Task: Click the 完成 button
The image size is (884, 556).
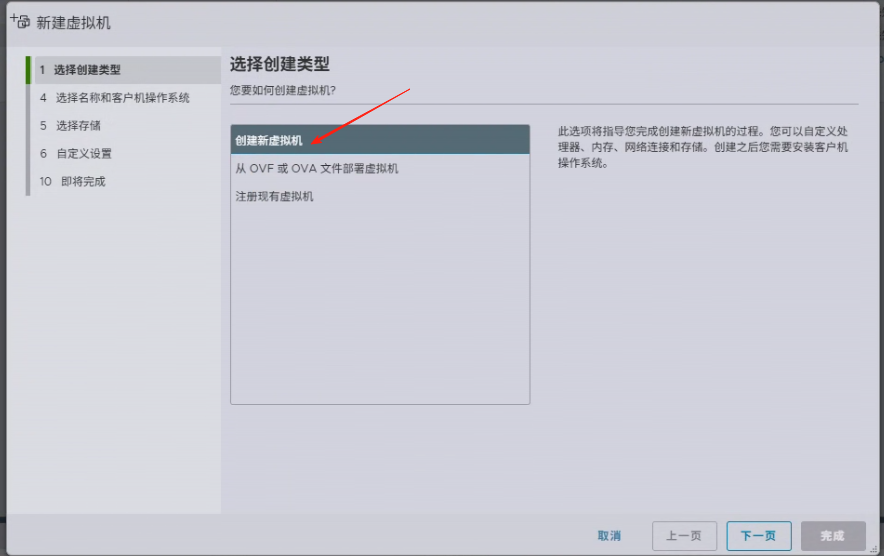Action: click(x=833, y=536)
